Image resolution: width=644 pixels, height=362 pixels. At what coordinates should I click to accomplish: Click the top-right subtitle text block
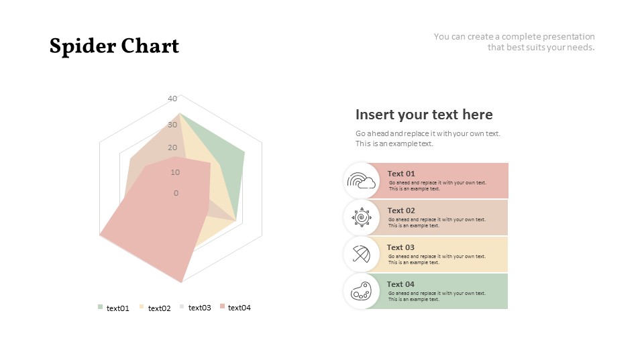coord(515,42)
